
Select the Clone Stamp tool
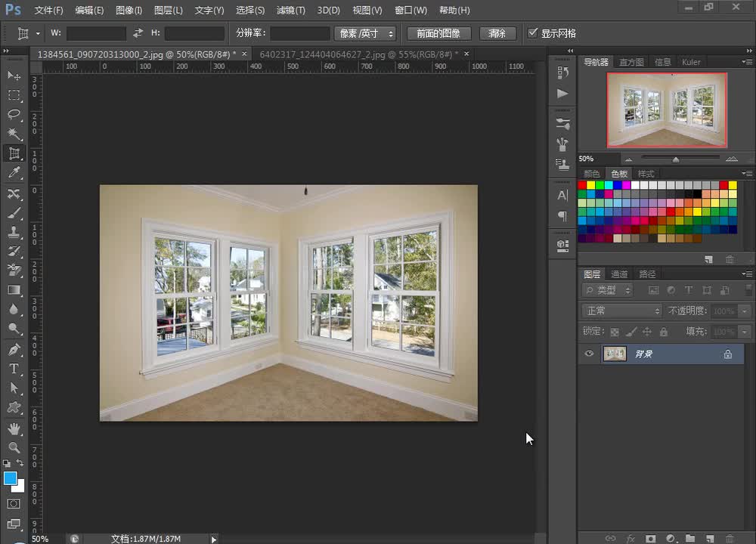coord(14,232)
